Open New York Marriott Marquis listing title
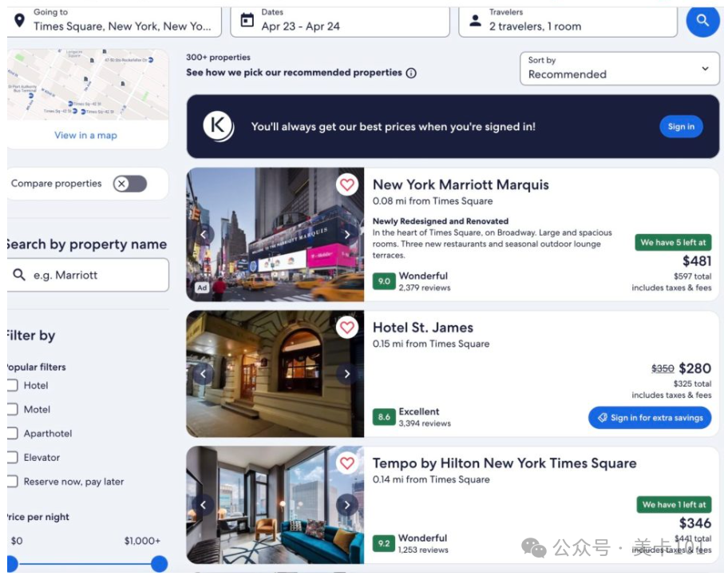The height and width of the screenshot is (576, 728). [461, 185]
